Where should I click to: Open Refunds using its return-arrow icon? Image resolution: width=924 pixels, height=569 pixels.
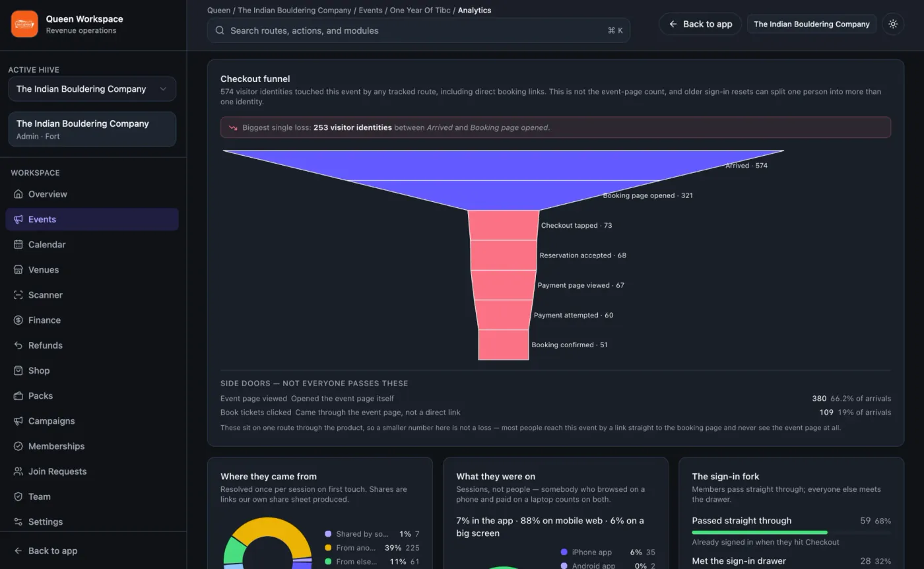click(18, 345)
